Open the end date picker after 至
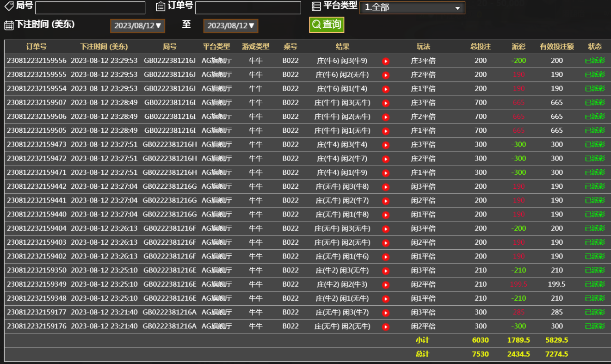Image resolution: width=611 pixels, height=364 pixels. (231, 26)
